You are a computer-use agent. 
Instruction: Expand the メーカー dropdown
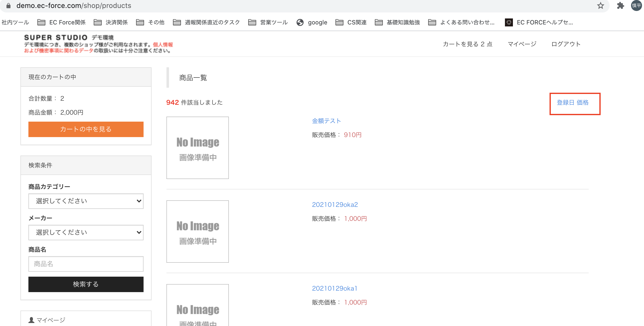click(86, 233)
